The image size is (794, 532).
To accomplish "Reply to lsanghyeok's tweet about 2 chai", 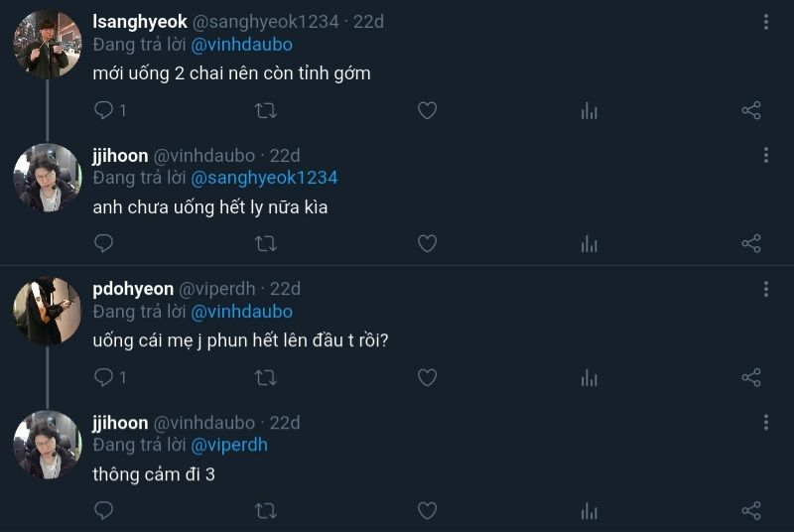I will [x=104, y=110].
